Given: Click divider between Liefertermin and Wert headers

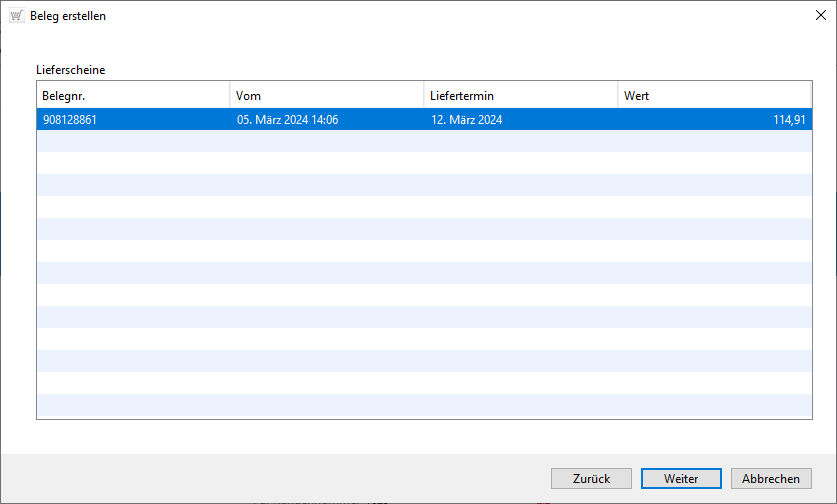Looking at the screenshot, I should [x=617, y=96].
